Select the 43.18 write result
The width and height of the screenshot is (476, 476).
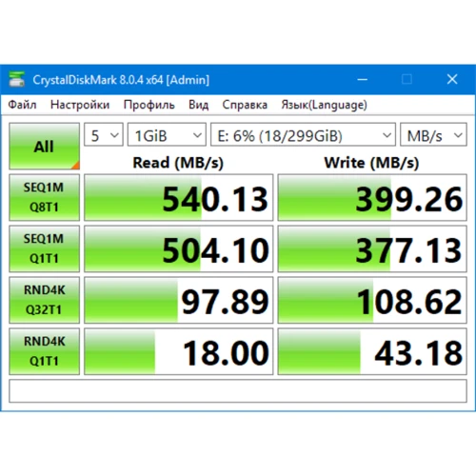click(372, 351)
